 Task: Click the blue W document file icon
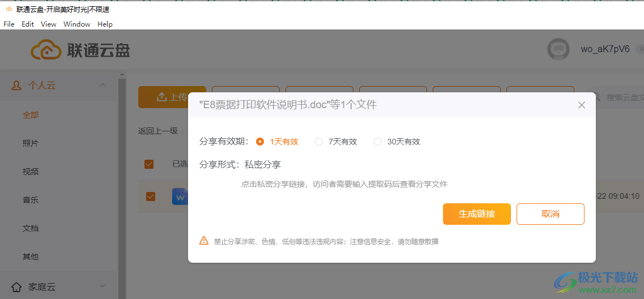click(180, 197)
